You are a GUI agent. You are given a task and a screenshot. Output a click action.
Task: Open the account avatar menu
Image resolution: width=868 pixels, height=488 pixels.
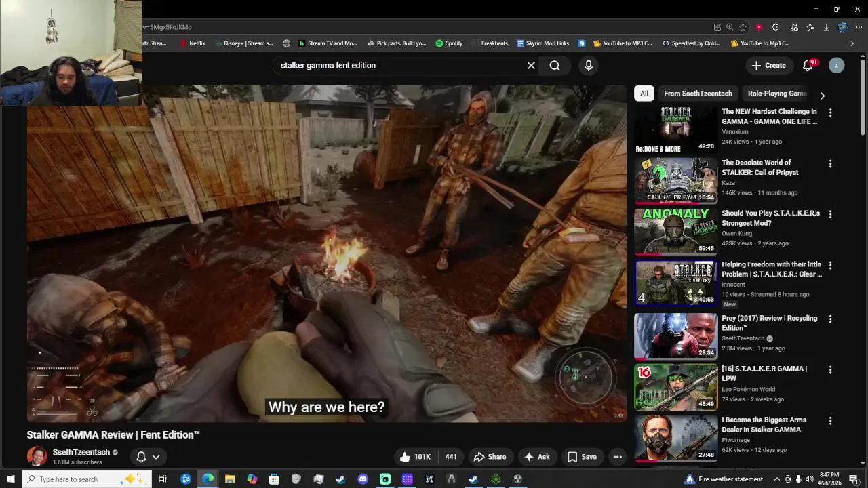(837, 66)
